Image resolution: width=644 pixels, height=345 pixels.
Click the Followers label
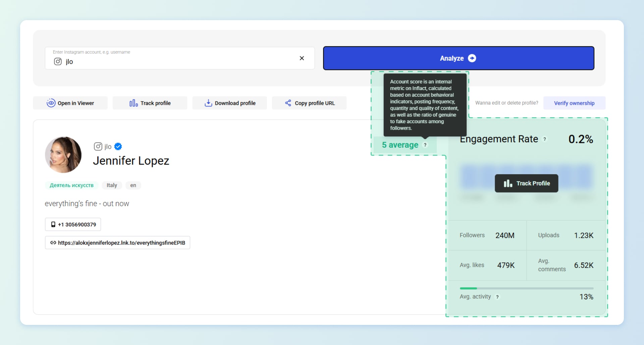[472, 235]
